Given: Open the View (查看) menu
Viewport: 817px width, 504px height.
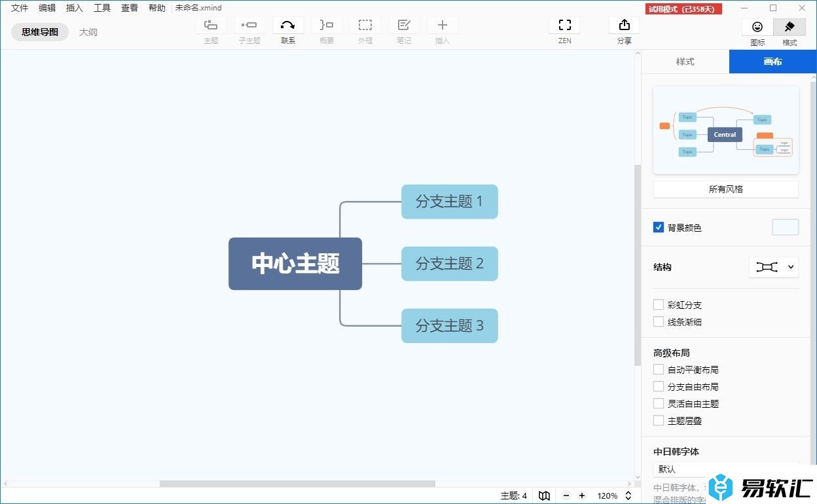Looking at the screenshot, I should [x=130, y=8].
